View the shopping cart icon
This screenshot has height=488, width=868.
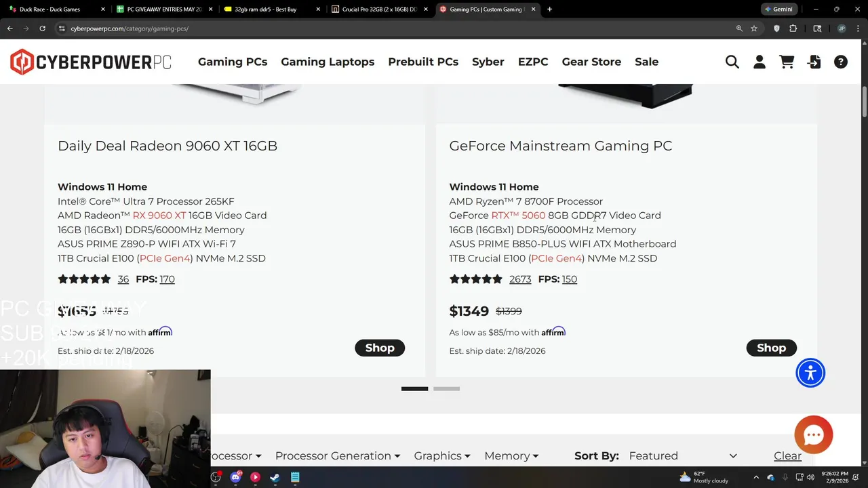(x=787, y=62)
